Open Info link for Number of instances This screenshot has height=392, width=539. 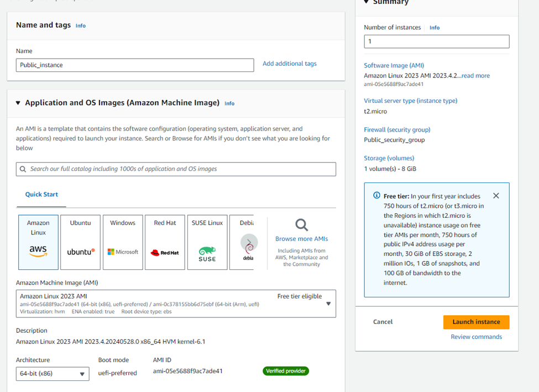click(x=435, y=28)
